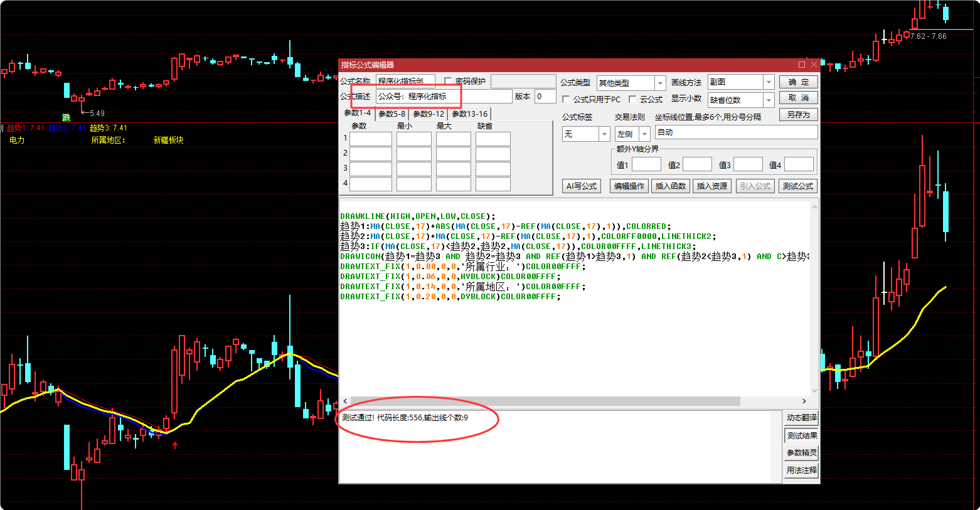Click the red buy arrow on chart
Screen dimensions: 980x510
[175, 445]
